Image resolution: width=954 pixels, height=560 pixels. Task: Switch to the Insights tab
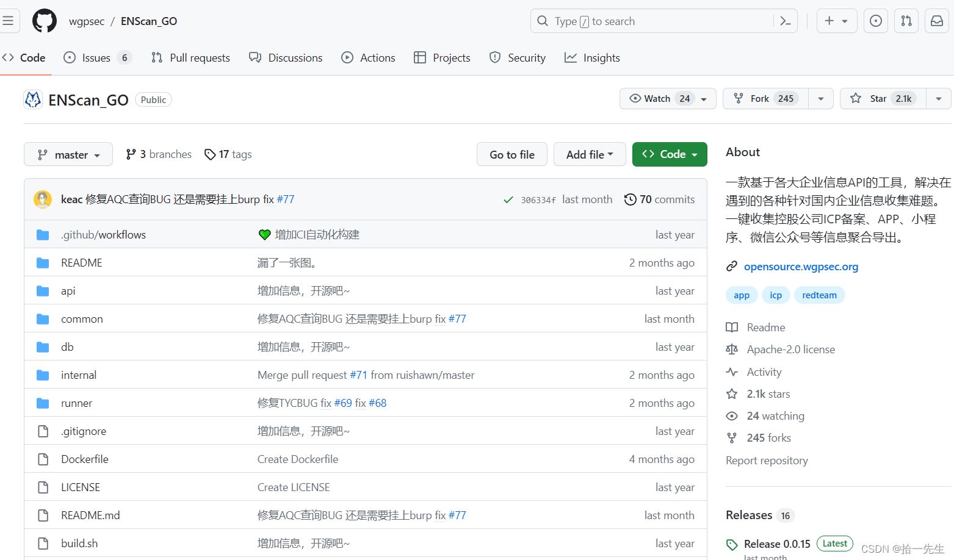(x=592, y=58)
